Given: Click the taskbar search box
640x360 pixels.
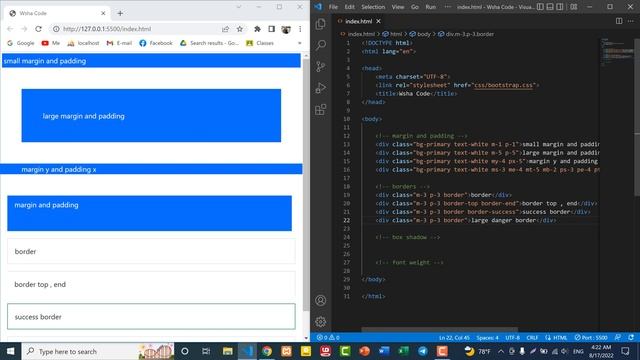Looking at the screenshot, I should tap(98, 351).
